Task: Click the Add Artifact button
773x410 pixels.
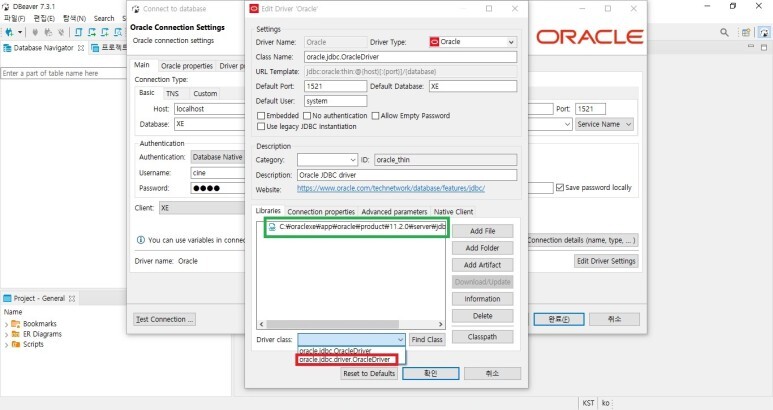Action: pyautogui.click(x=483, y=265)
